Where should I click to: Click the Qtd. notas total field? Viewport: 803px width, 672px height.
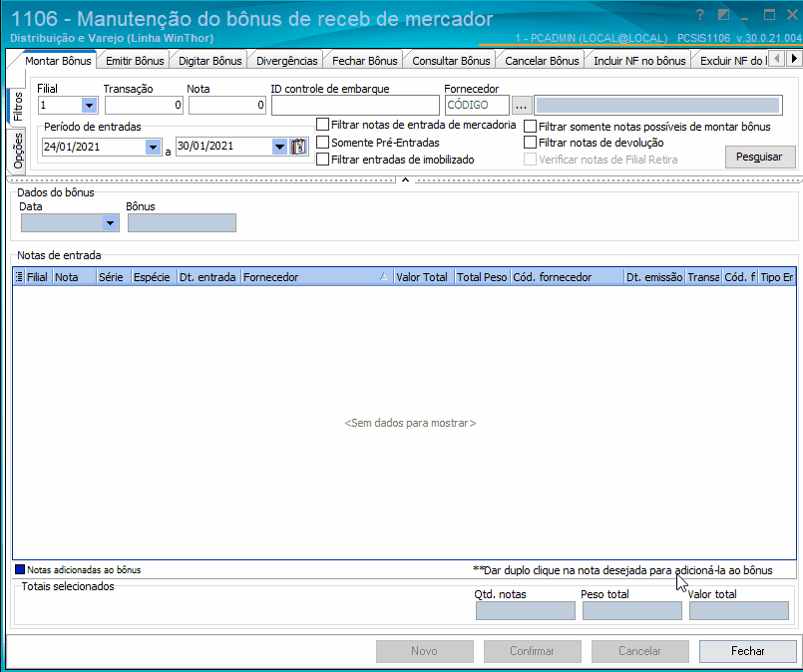pos(526,610)
